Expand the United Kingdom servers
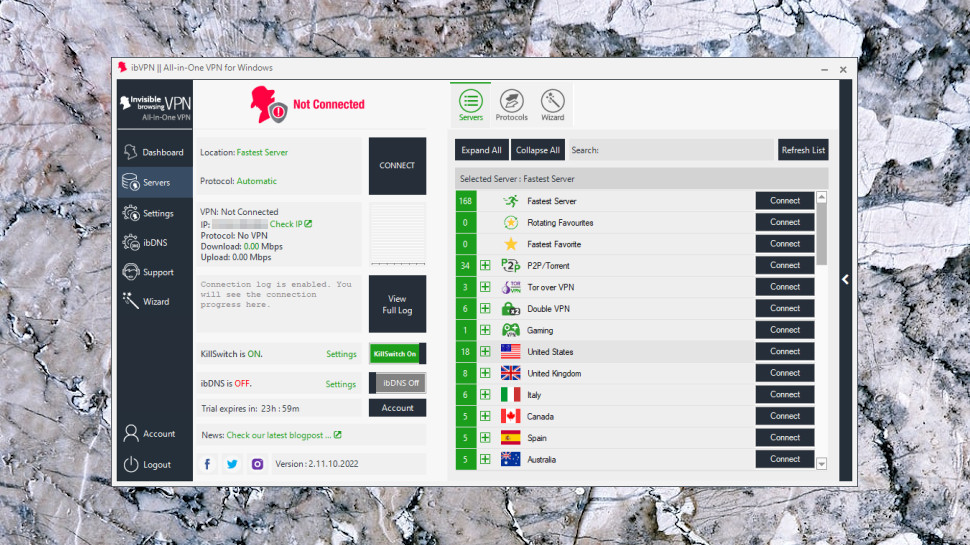Viewport: 970px width, 545px height. coord(485,373)
